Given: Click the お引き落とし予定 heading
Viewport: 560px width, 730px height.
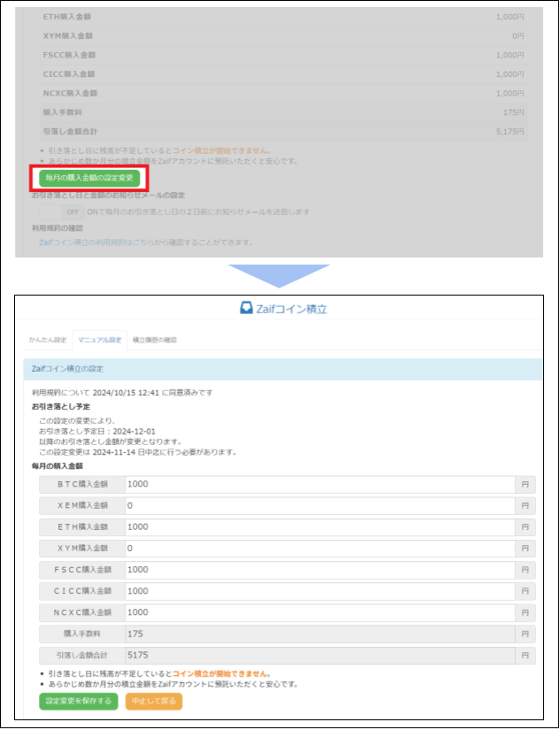Looking at the screenshot, I should (60, 407).
